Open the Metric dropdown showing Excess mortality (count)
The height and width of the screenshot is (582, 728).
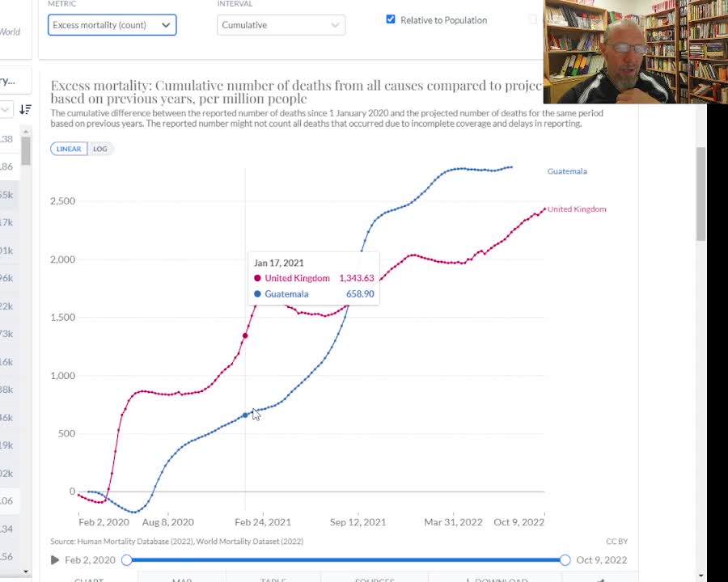(x=112, y=25)
